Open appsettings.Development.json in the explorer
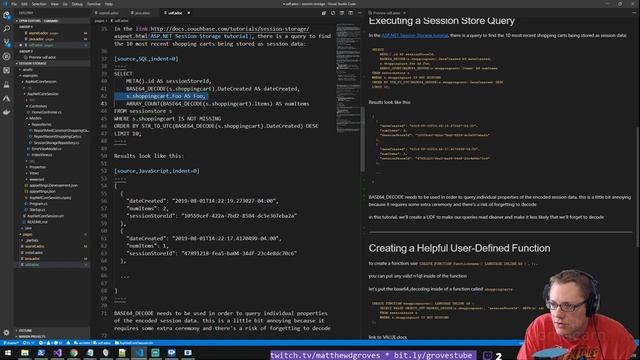This screenshot has height=360, width=640. tap(53, 185)
